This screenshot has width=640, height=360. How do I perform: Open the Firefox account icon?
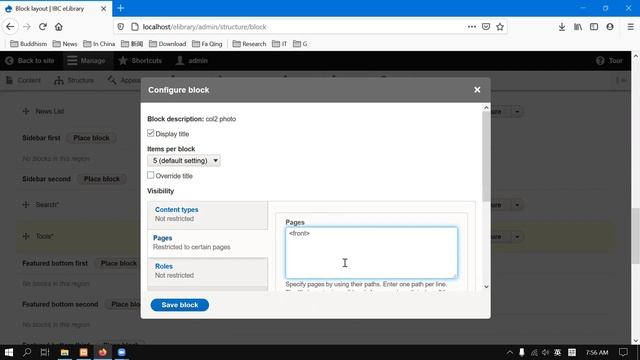[610, 27]
